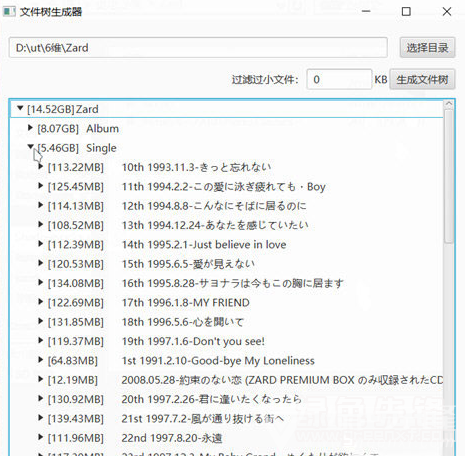Image resolution: width=465 pixels, height=456 pixels.
Task: Minimize the 文件树生成器 window
Action: tap(366, 11)
